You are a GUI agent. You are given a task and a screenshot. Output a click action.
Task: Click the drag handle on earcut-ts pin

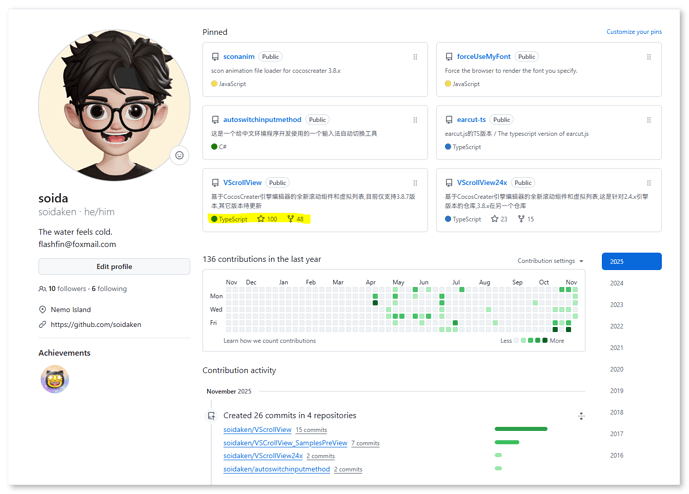[x=649, y=120]
